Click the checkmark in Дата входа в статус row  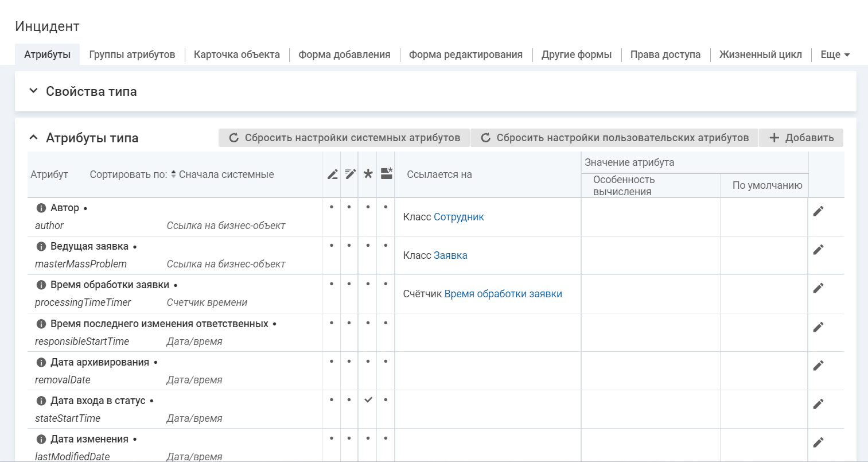[368, 400]
